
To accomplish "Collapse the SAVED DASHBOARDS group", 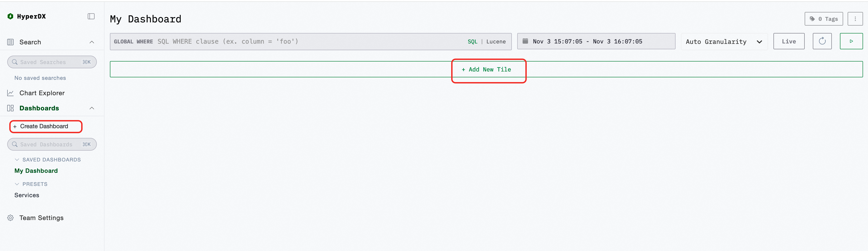I will [x=17, y=160].
